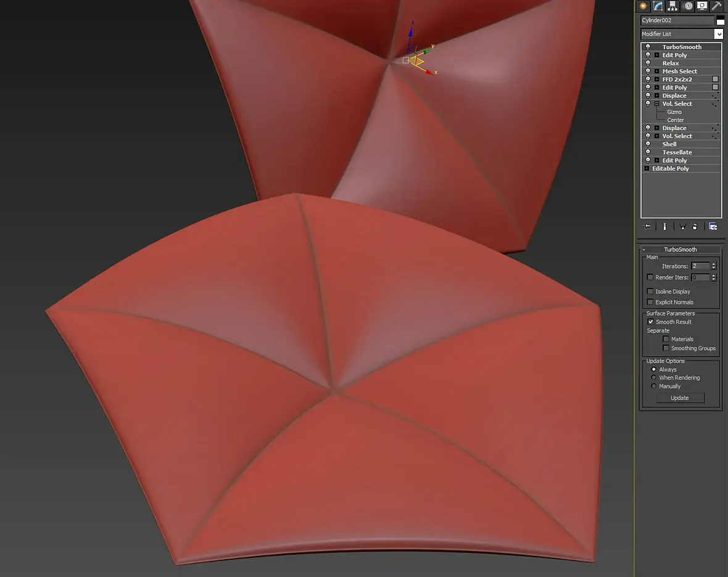
Task: Select the Mesh Select modifier row
Action: (x=681, y=71)
